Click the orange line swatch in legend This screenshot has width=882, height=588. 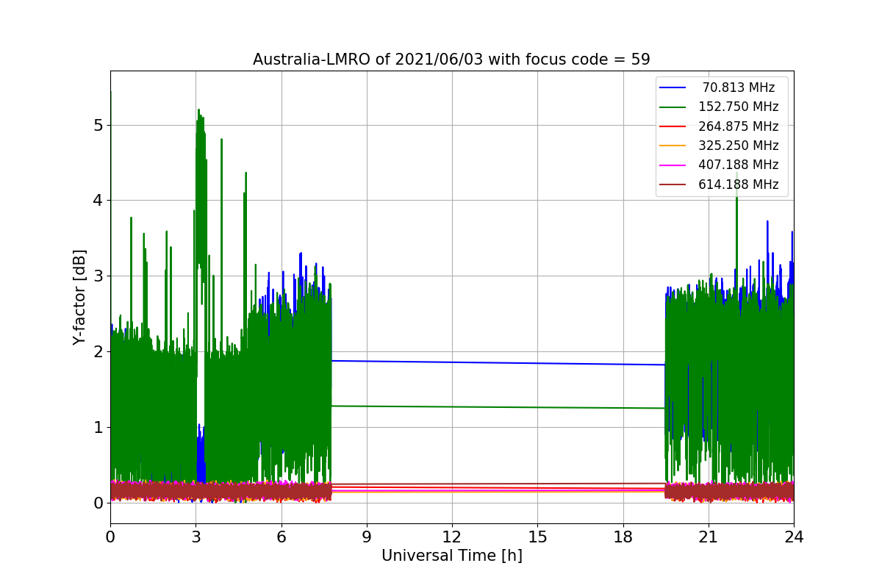point(673,146)
